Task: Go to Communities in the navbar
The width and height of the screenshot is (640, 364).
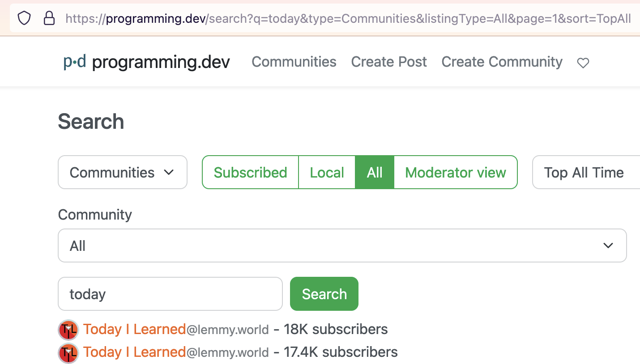Action: pyautogui.click(x=294, y=62)
